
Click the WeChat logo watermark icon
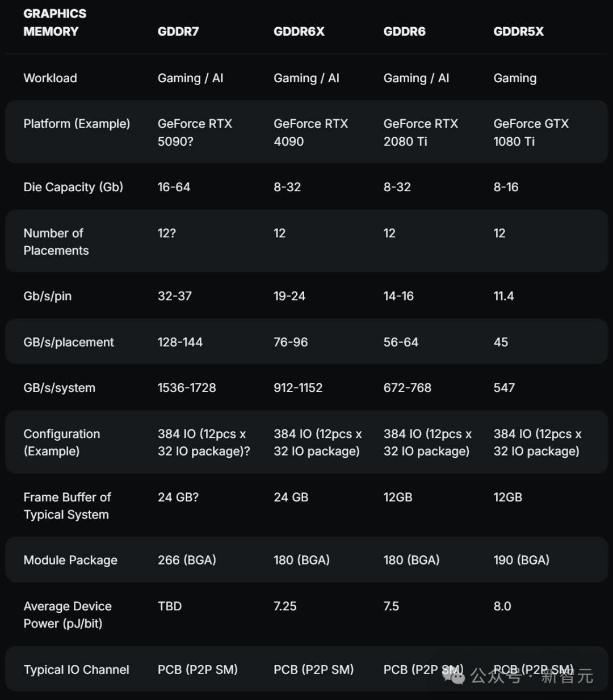(x=454, y=676)
